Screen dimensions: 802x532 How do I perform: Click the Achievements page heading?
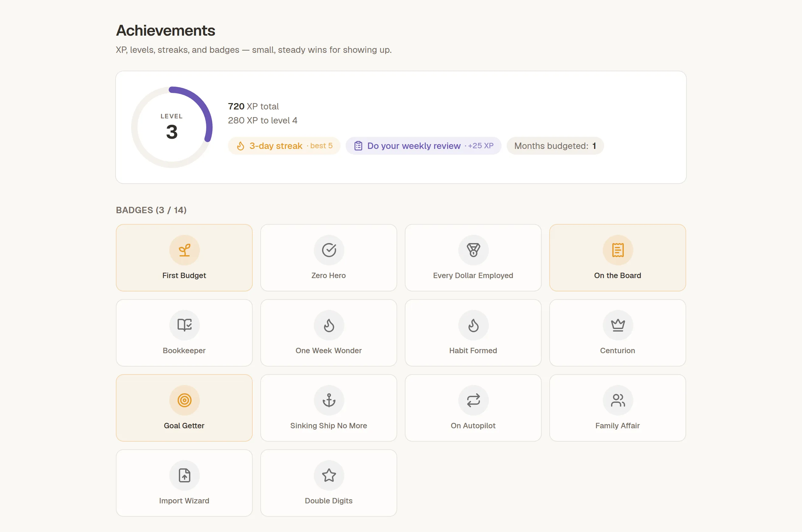pos(165,30)
